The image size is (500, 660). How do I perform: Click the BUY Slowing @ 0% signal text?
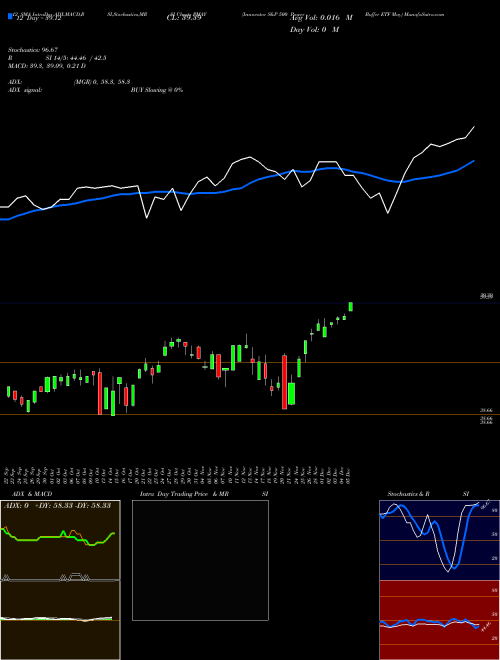157,90
